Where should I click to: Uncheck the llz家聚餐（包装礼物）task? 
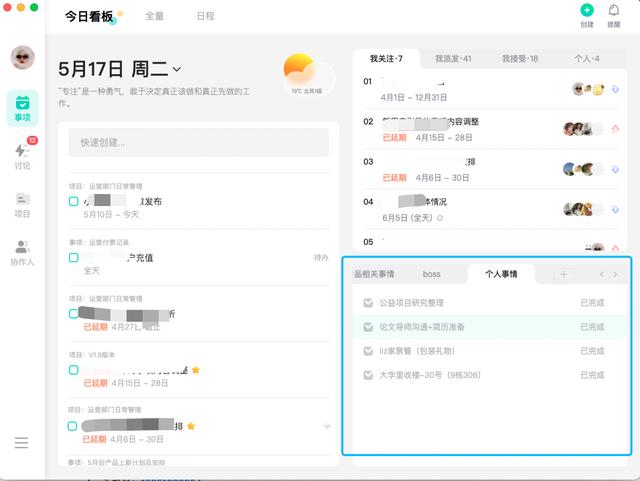tap(368, 351)
